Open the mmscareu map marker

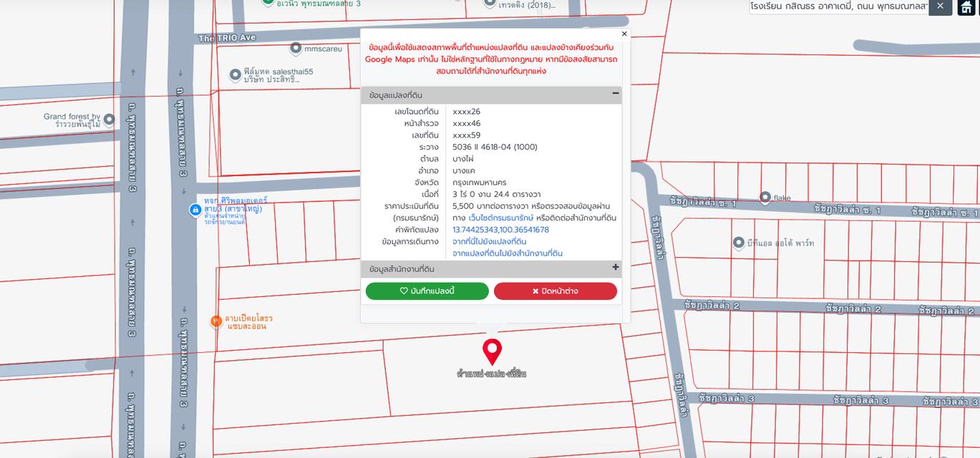tap(296, 48)
